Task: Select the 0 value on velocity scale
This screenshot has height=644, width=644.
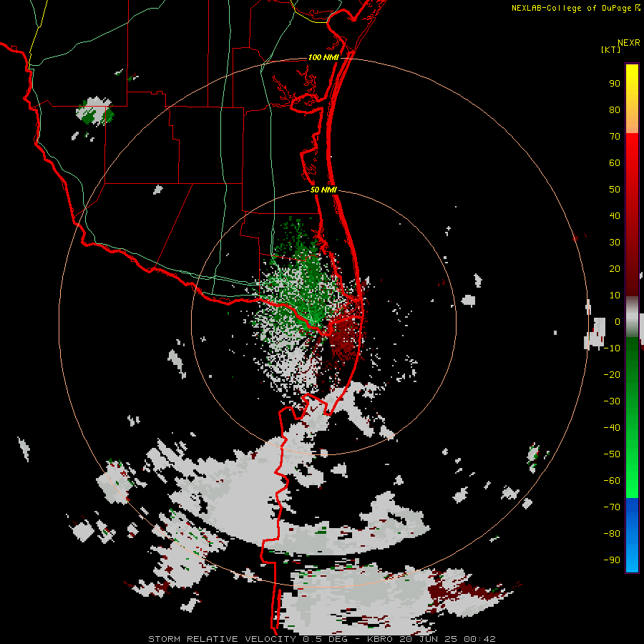Action: point(618,322)
